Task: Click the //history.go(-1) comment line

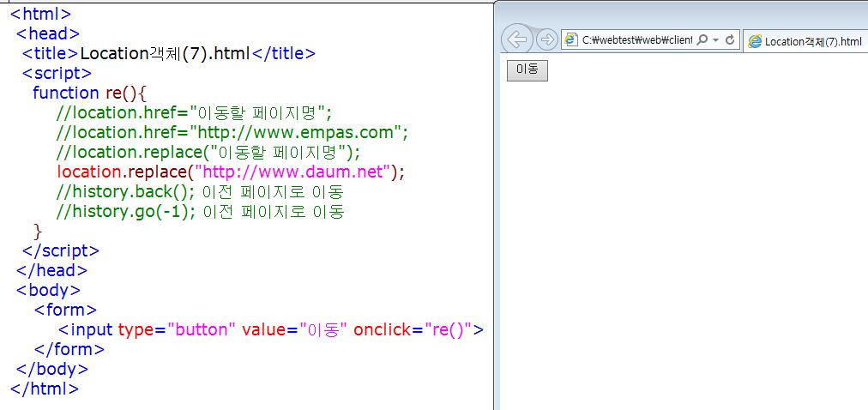Action: 201,211
